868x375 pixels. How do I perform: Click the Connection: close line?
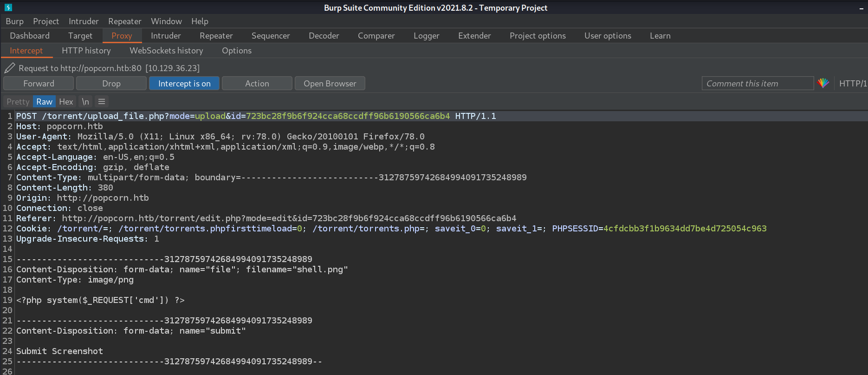pyautogui.click(x=59, y=208)
